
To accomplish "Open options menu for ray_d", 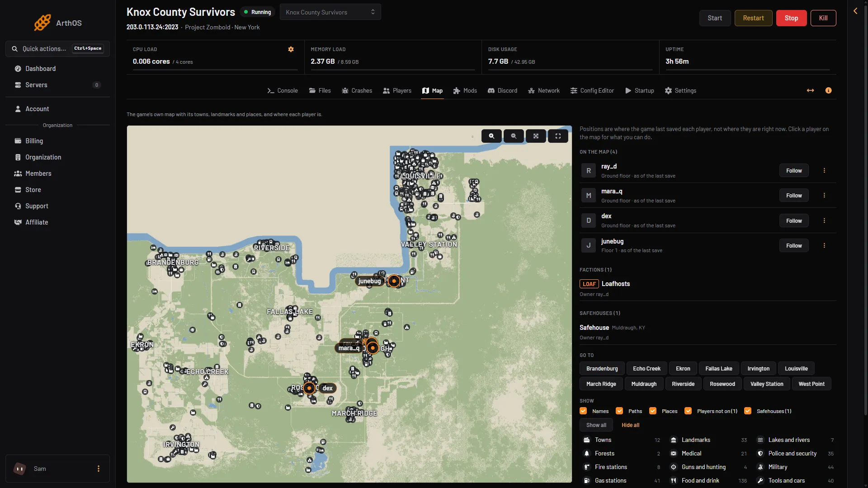I will (824, 171).
